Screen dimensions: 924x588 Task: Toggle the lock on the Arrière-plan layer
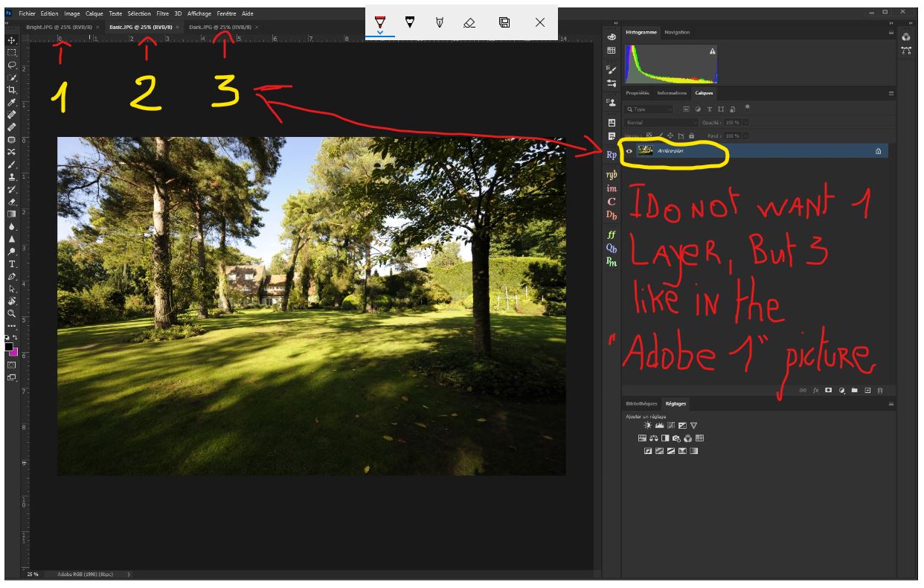tap(879, 150)
